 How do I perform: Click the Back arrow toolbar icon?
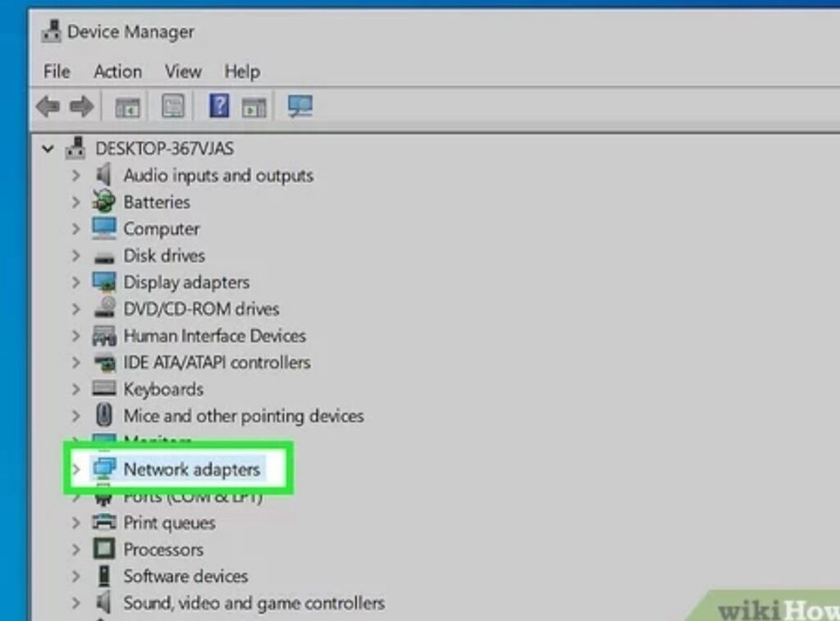(x=48, y=107)
